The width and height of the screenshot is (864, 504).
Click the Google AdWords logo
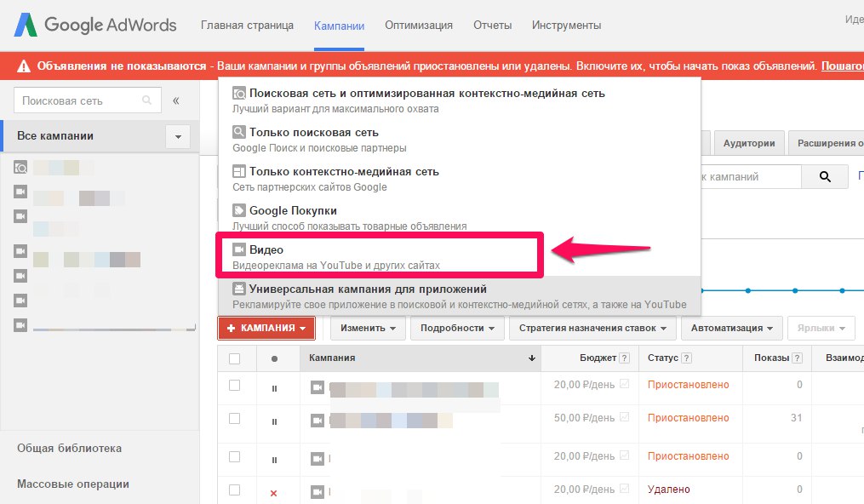[95, 25]
